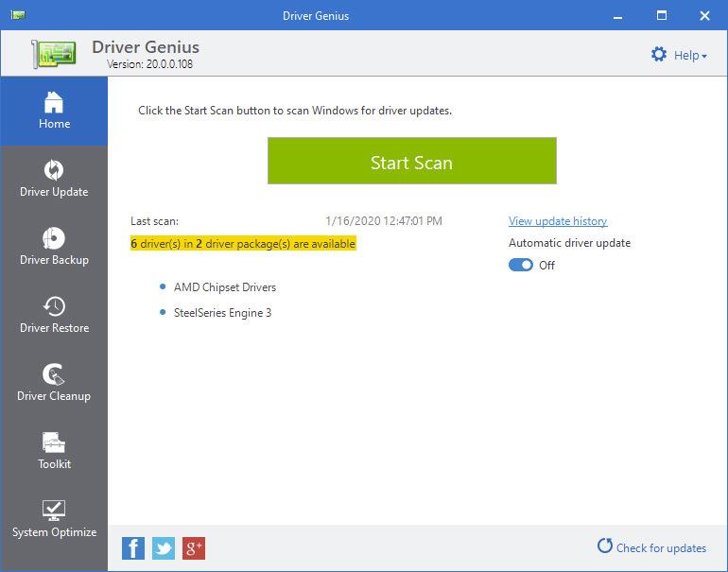
Task: Click the Facebook icon
Action: [133, 547]
